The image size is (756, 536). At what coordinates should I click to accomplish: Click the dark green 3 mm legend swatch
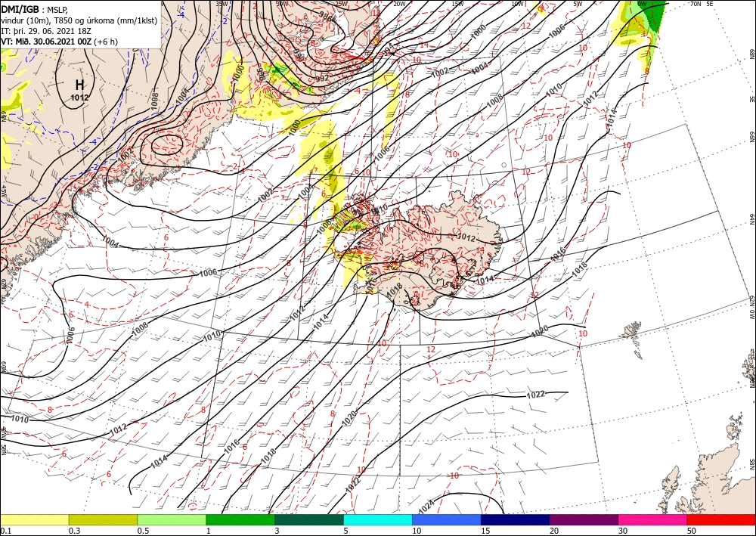tap(309, 519)
